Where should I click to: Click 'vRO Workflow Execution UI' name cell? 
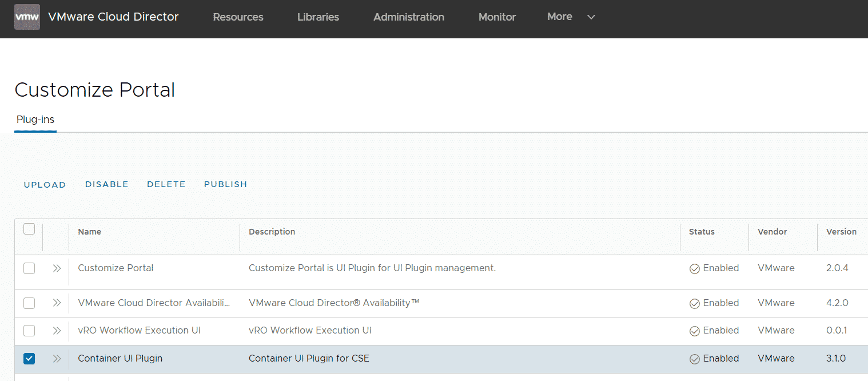[x=139, y=330]
